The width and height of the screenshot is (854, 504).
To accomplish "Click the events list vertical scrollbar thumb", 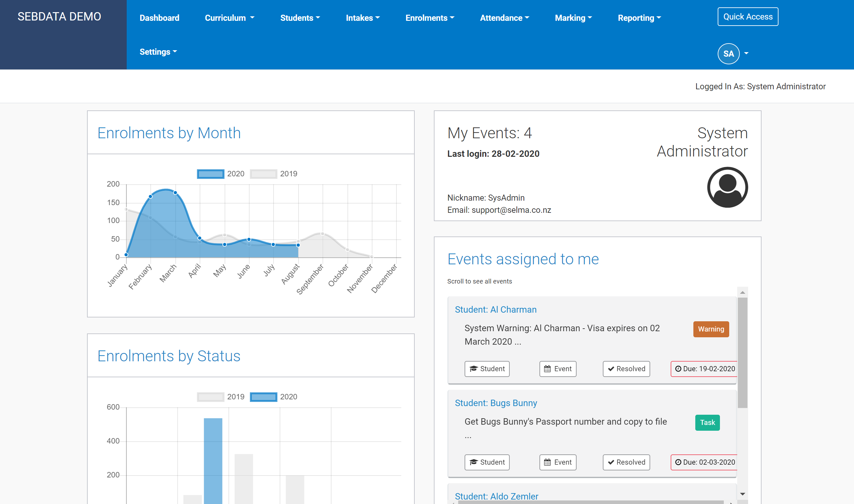I will click(x=743, y=353).
